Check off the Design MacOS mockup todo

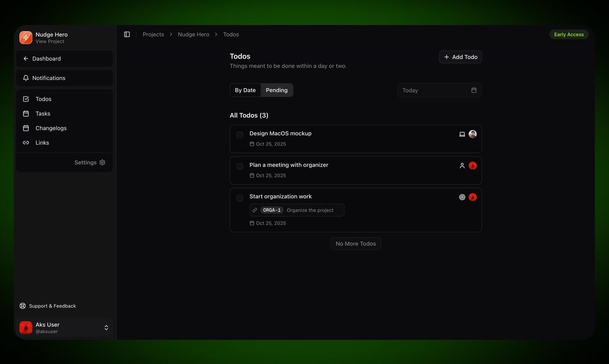pyautogui.click(x=240, y=135)
